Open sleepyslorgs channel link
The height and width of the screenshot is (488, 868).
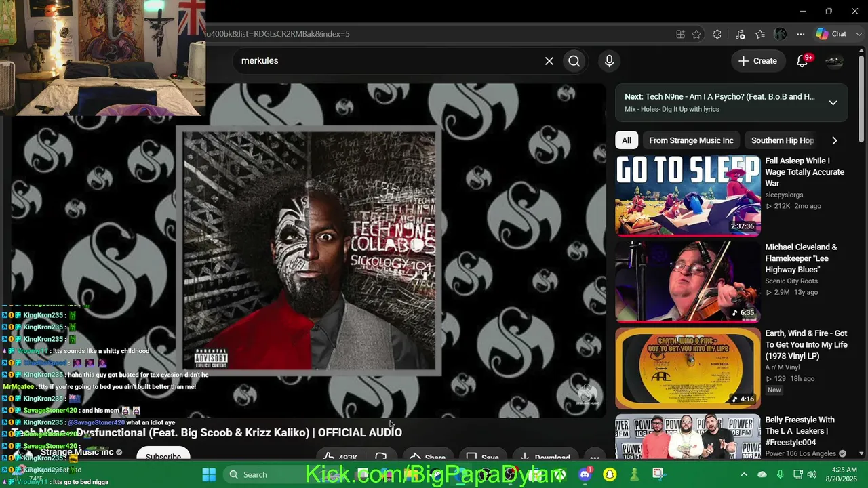(784, 195)
